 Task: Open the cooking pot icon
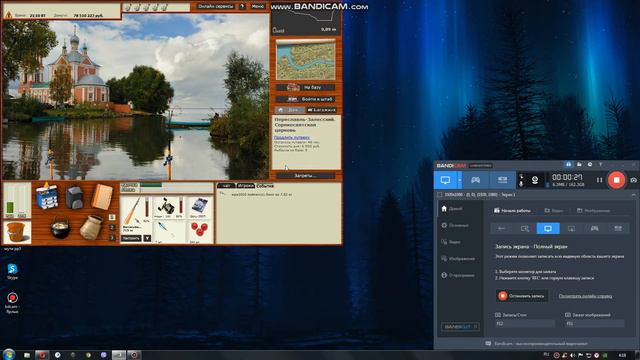[60, 228]
